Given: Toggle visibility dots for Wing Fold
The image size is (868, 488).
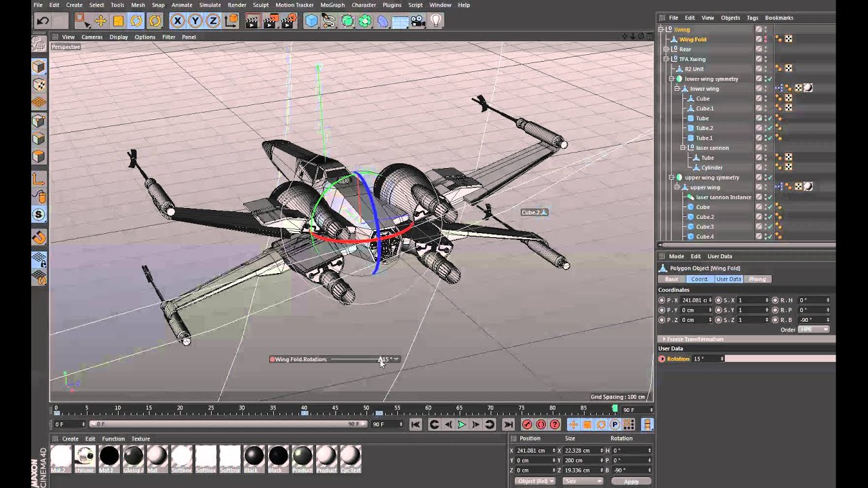Looking at the screenshot, I should 766,39.
